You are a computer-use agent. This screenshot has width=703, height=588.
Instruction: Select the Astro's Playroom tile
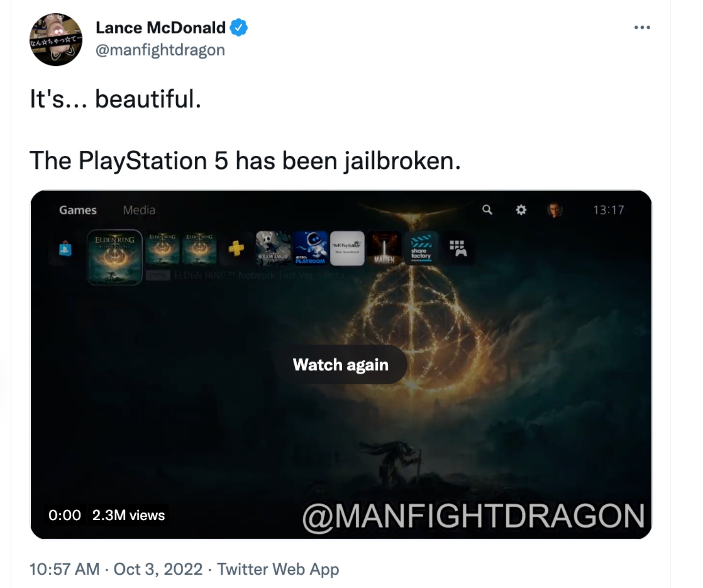point(310,248)
